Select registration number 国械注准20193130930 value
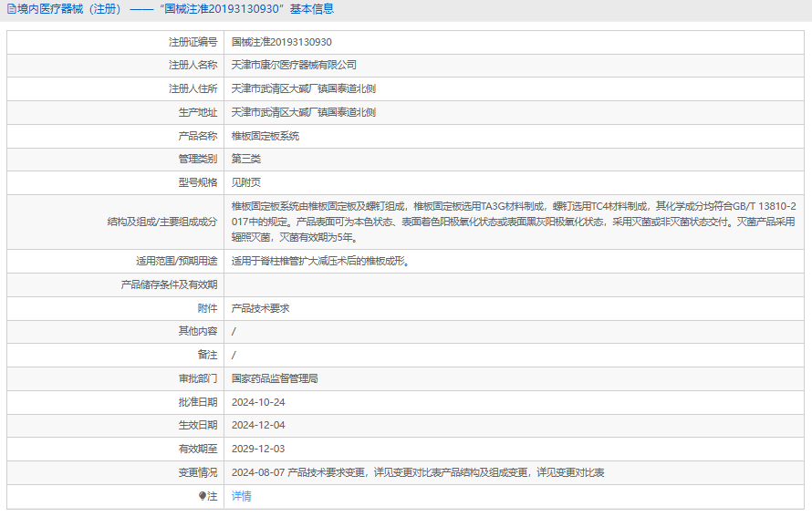Viewport: 812px width, 517px height. pyautogui.click(x=281, y=42)
